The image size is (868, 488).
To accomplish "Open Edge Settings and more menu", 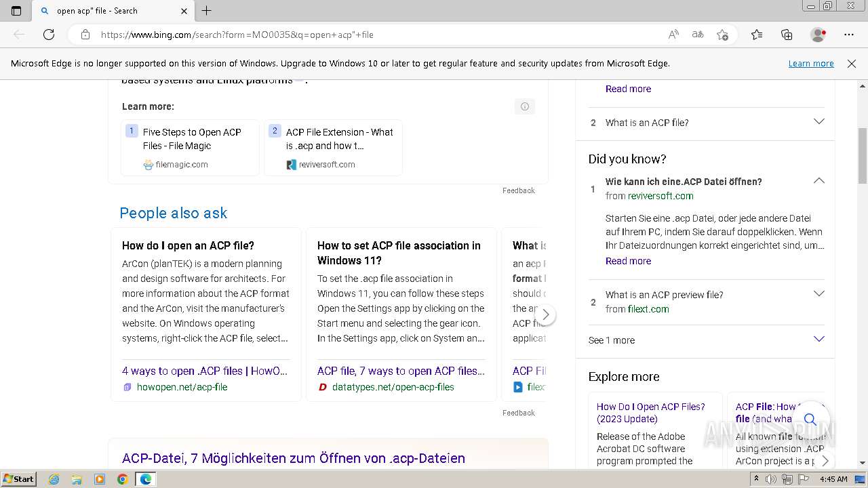I will point(849,35).
